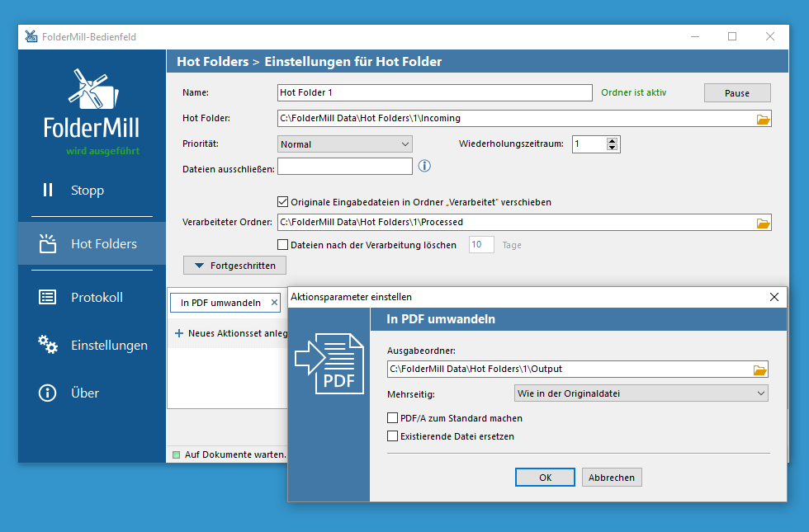This screenshot has width=809, height=532.
Task: Click the FolderMill title bar app icon
Action: click(x=31, y=36)
